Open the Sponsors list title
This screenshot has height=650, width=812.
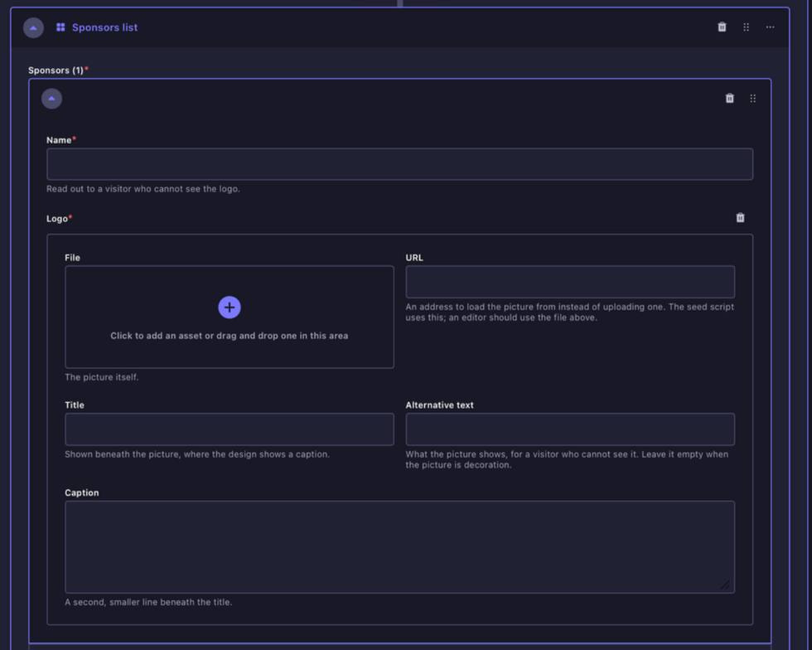[x=104, y=27]
